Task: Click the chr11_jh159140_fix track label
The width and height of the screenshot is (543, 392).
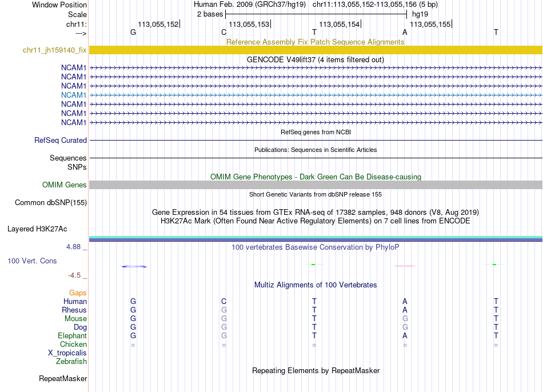Action: point(54,50)
